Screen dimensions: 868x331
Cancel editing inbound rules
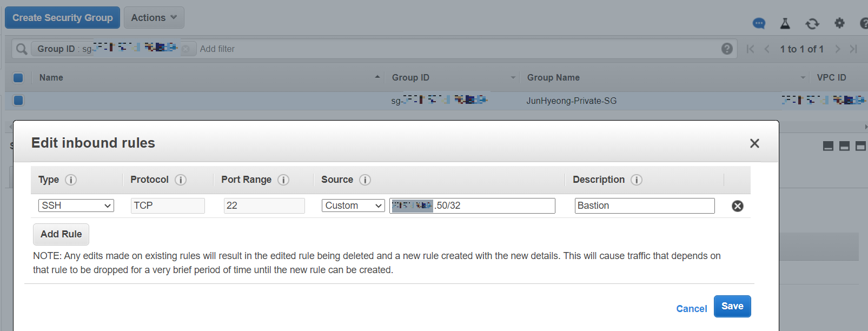[x=692, y=309]
